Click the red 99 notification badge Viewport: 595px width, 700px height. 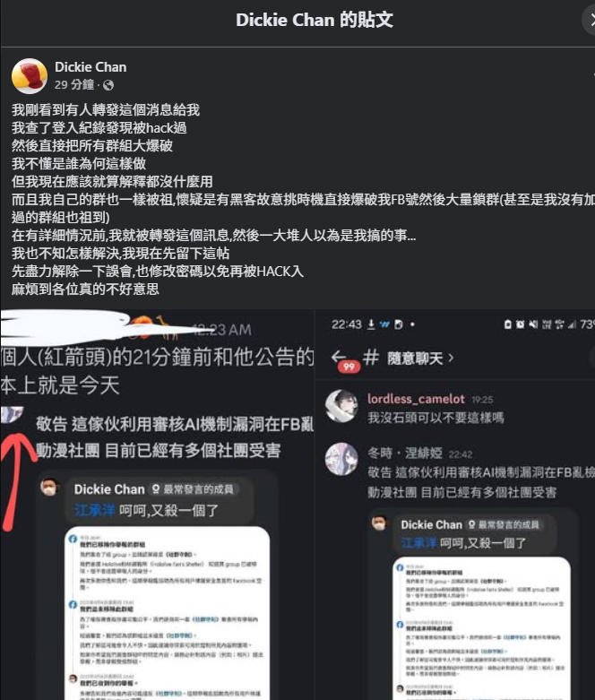(x=349, y=367)
